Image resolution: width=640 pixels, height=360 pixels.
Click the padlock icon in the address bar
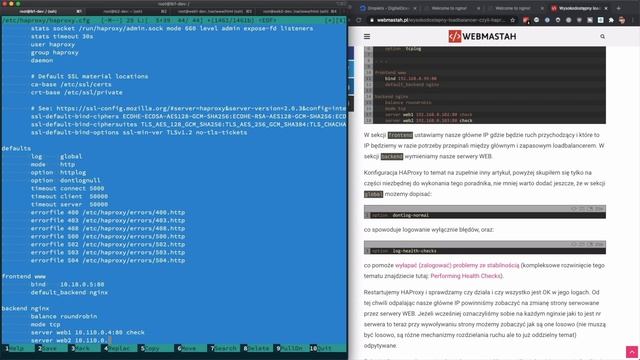coord(372,20)
